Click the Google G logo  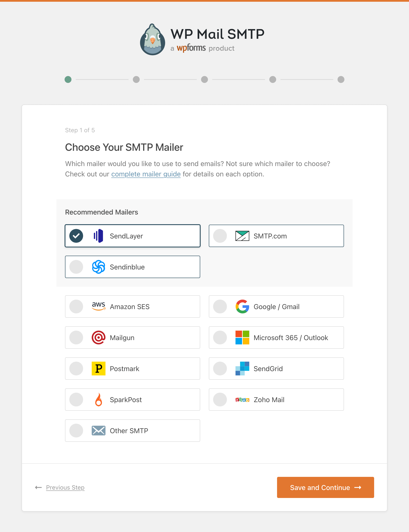[x=242, y=306]
